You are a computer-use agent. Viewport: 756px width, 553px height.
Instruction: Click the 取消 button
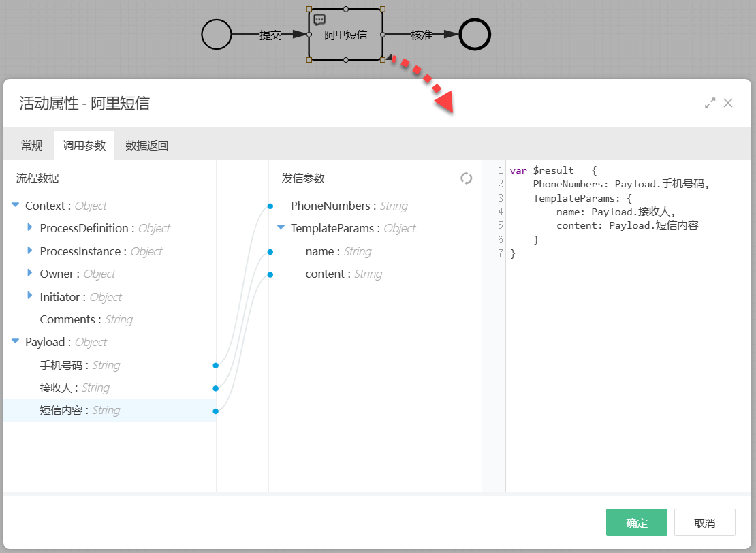[x=704, y=522]
